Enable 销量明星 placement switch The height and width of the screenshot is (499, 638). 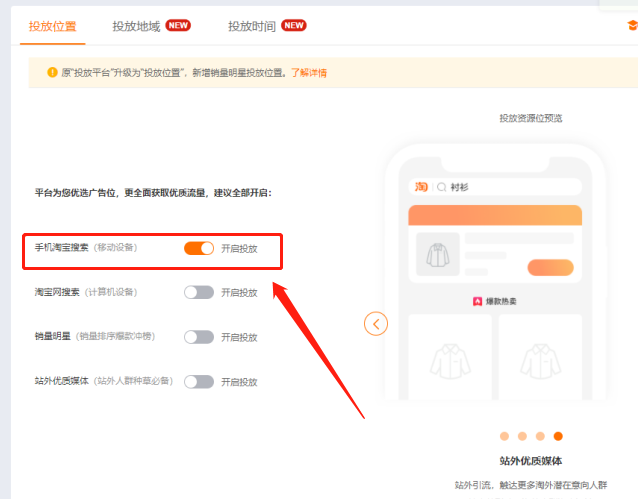[199, 337]
